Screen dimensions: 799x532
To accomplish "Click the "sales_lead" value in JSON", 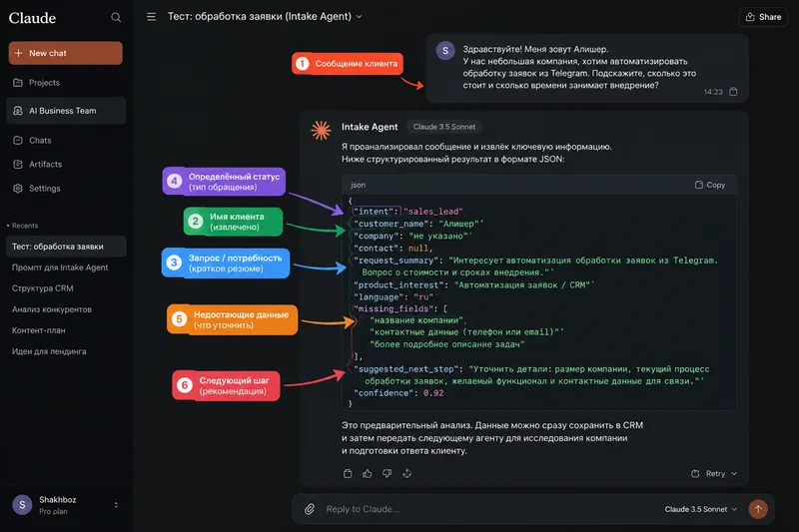I will click(433, 212).
